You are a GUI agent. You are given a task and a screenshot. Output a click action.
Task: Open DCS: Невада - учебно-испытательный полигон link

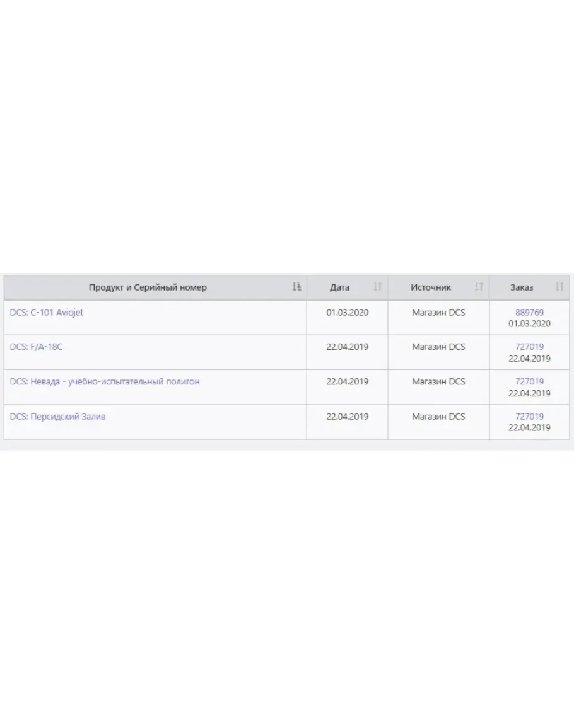point(105,381)
